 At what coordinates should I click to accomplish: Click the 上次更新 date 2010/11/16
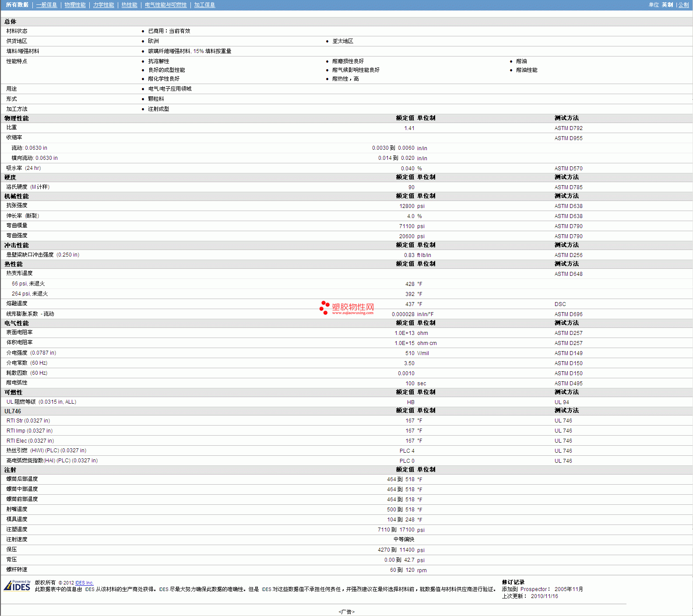(x=545, y=596)
